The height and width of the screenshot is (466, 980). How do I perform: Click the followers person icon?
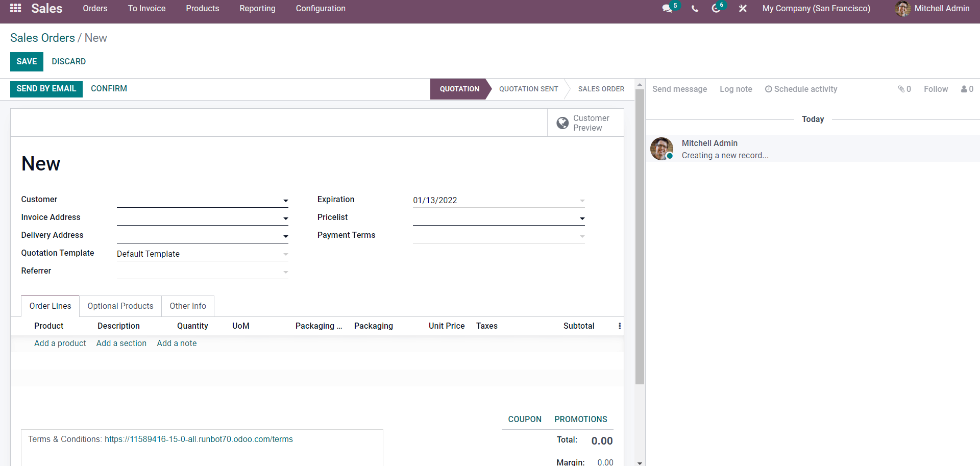(964, 89)
